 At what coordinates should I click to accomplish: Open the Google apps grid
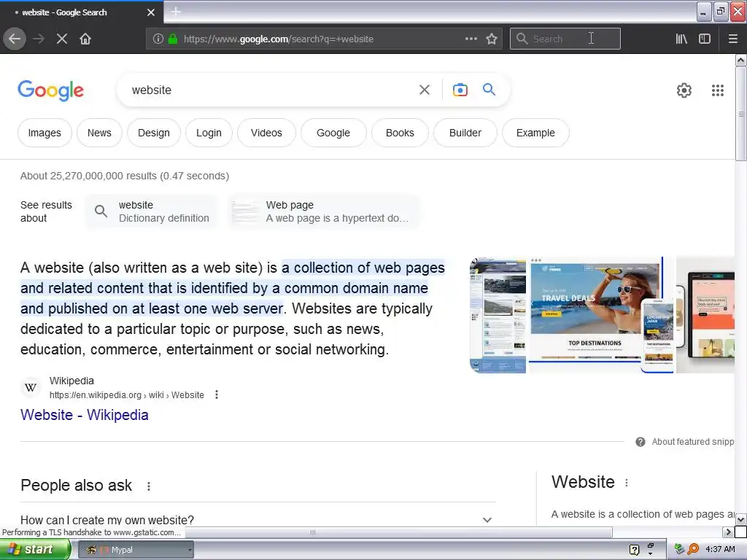pos(718,90)
